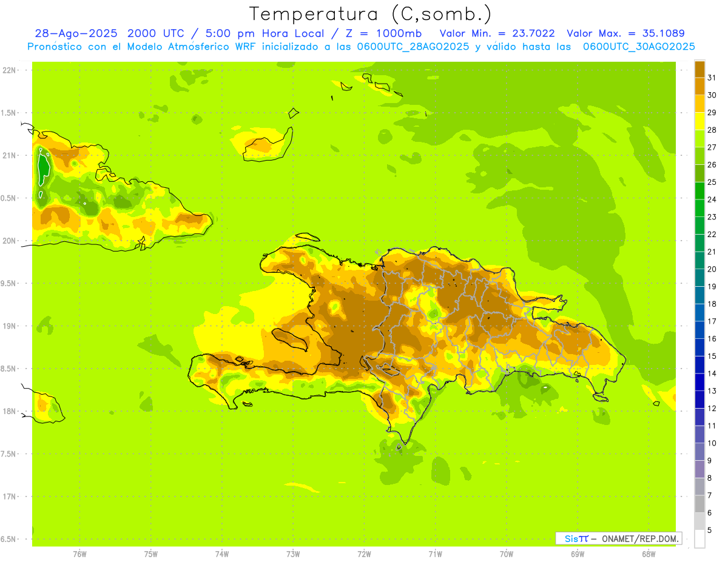The height and width of the screenshot is (562, 728).
Task: Pick the dark orange swatch above 31
Action: coord(699,69)
